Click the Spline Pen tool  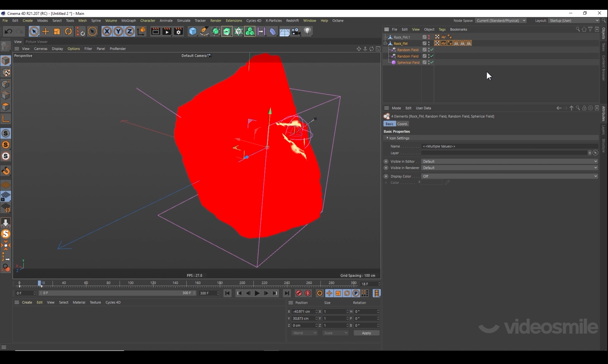coord(204,31)
